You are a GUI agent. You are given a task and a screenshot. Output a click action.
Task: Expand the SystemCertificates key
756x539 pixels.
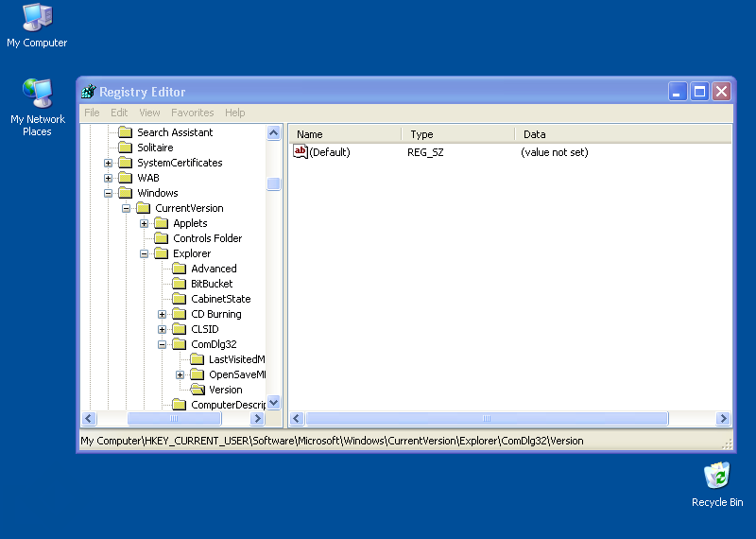[108, 163]
